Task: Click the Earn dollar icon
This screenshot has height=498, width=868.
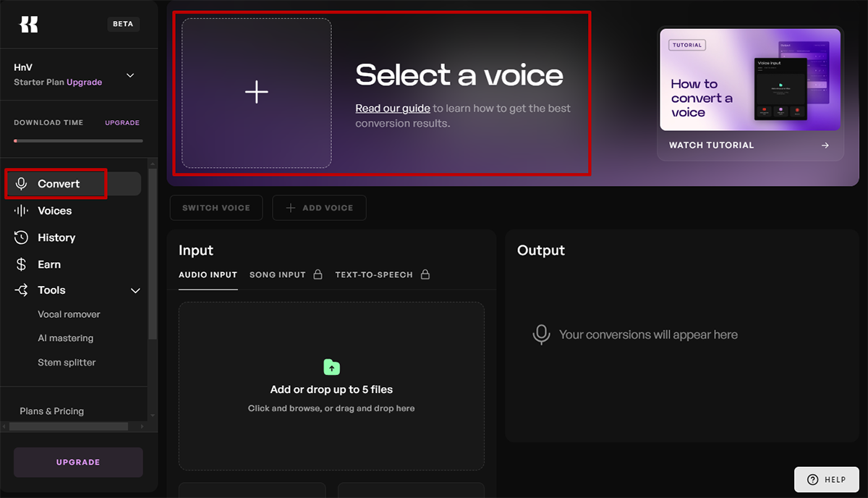Action: coord(22,265)
